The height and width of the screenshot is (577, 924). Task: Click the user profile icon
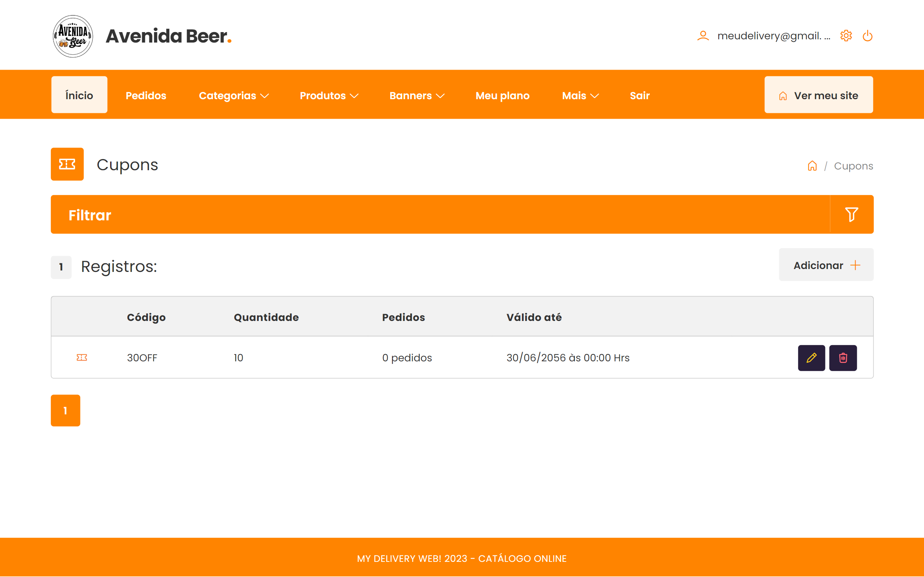[702, 36]
